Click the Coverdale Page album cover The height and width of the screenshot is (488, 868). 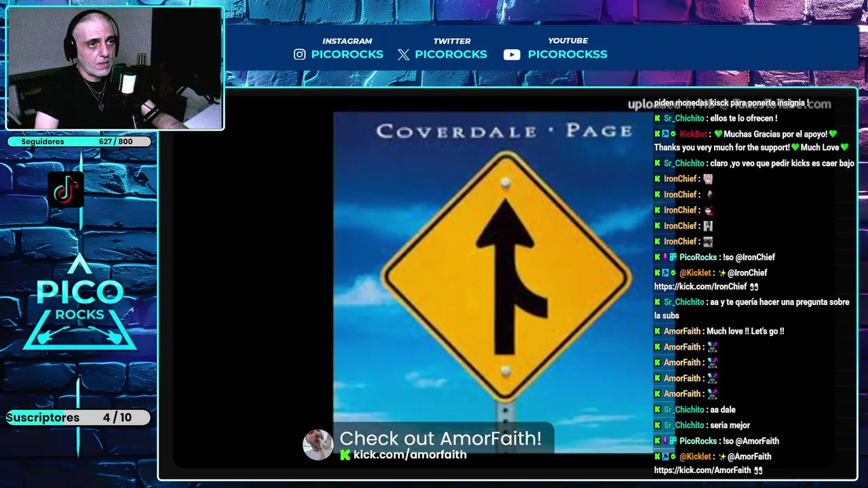tap(492, 281)
